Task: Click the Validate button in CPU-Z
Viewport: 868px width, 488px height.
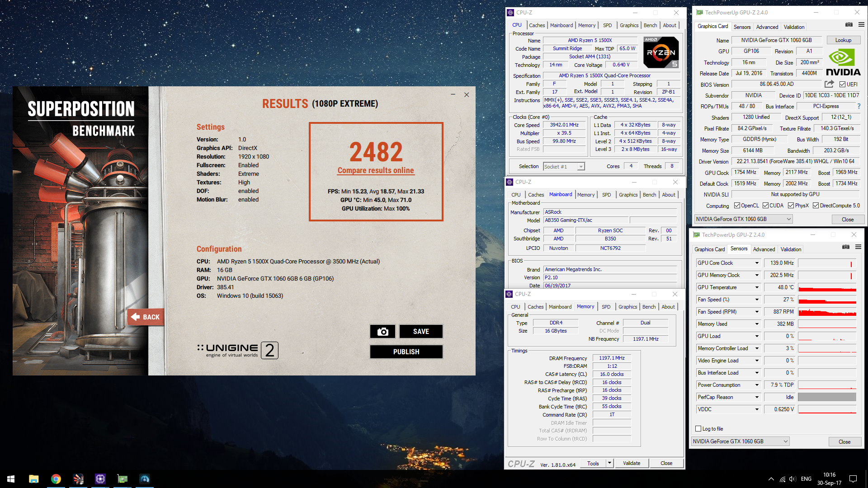Action: pos(632,463)
